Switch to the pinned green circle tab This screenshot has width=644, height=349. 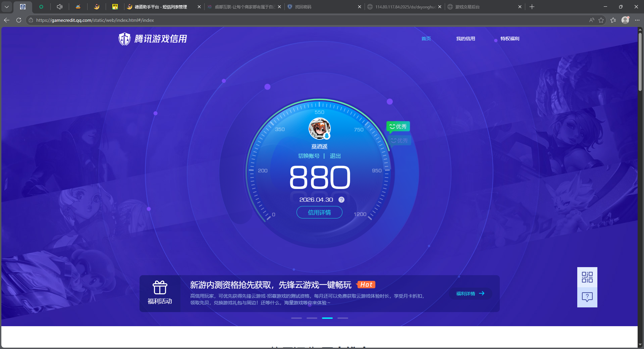point(41,7)
